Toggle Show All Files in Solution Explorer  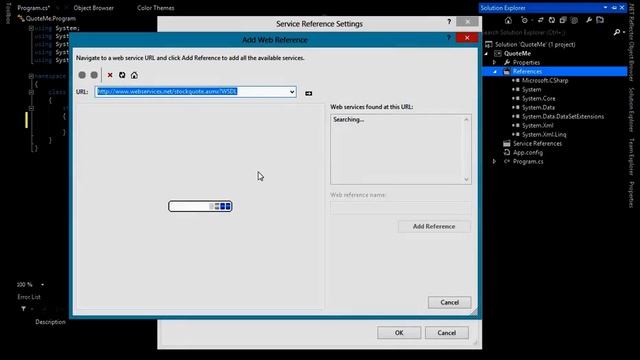(574, 20)
